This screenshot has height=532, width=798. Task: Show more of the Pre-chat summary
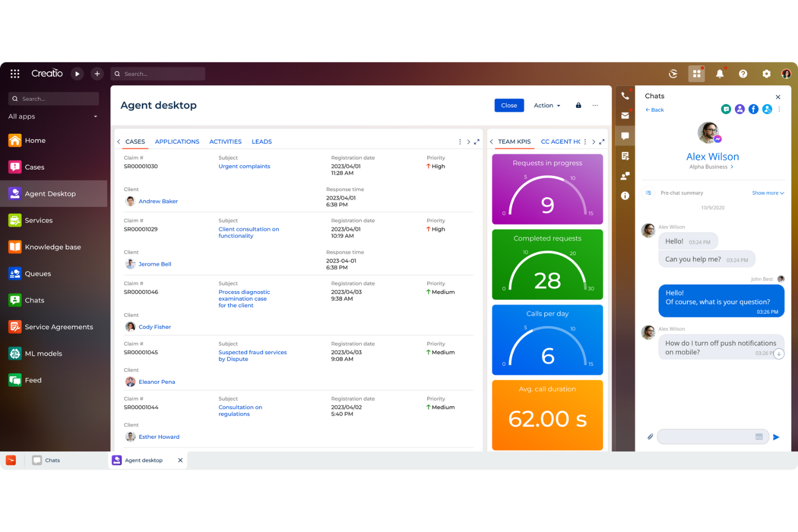(767, 192)
